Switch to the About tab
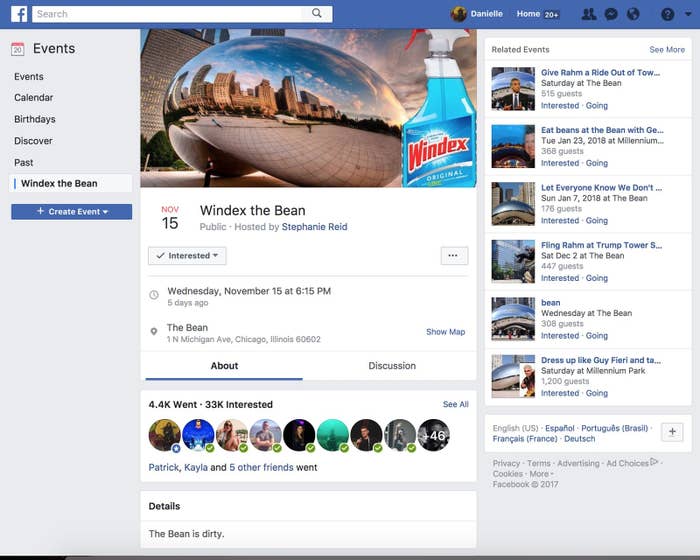The width and height of the screenshot is (700, 560). tap(224, 366)
